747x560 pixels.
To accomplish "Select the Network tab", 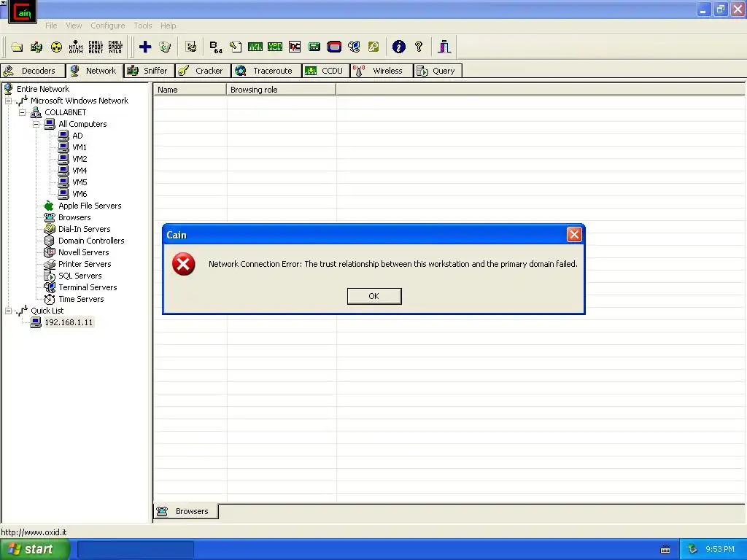I will tap(94, 71).
